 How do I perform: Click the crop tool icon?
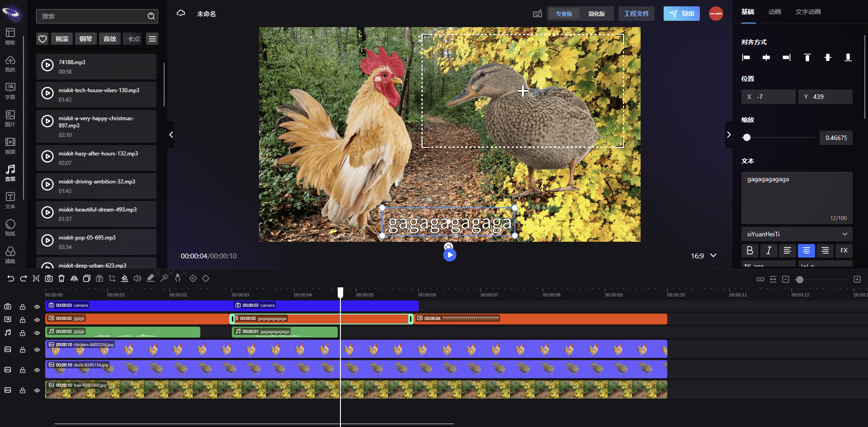click(x=112, y=279)
